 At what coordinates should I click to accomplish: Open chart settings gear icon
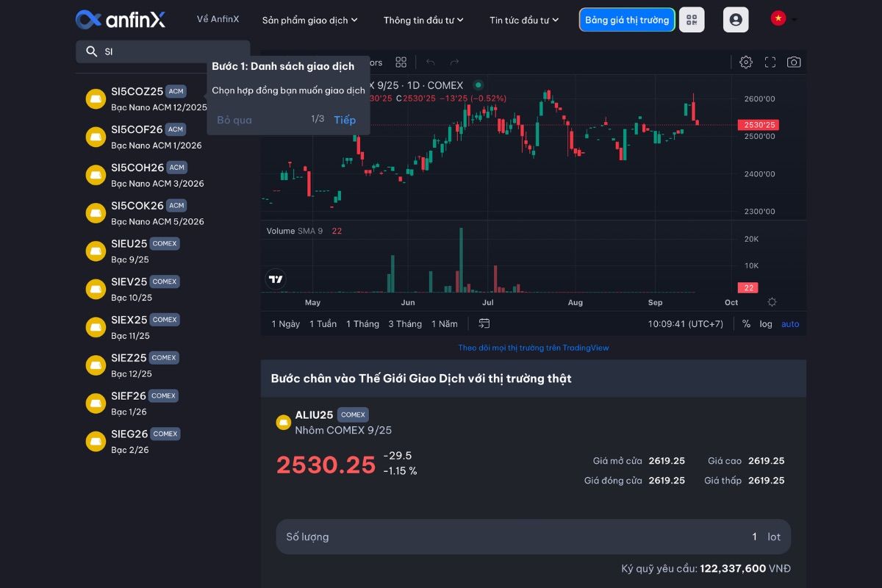click(745, 62)
